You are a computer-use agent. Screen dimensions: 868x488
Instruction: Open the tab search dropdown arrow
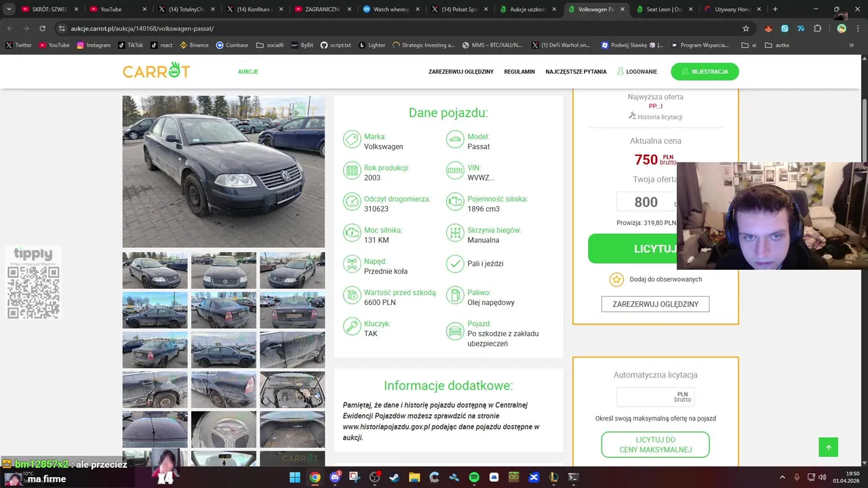coord(9,9)
